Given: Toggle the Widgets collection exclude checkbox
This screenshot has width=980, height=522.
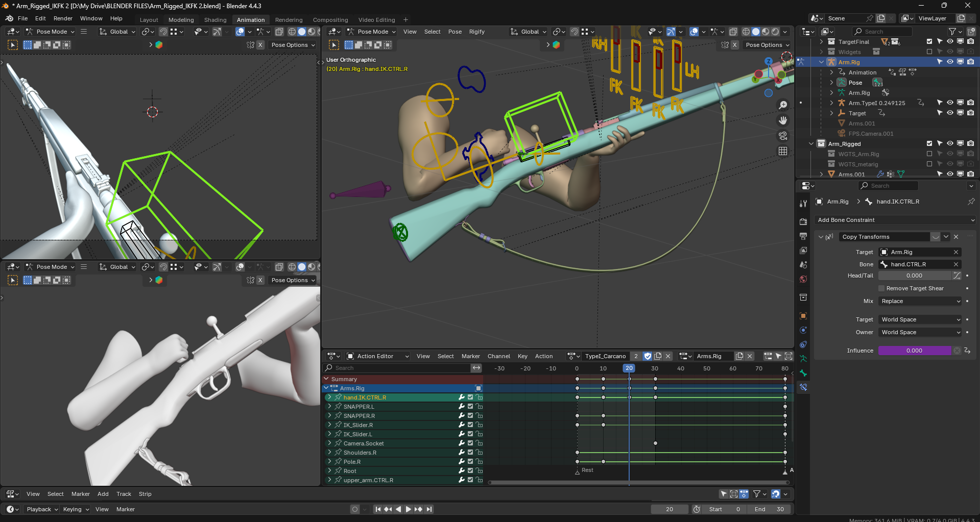Looking at the screenshot, I should click(929, 52).
